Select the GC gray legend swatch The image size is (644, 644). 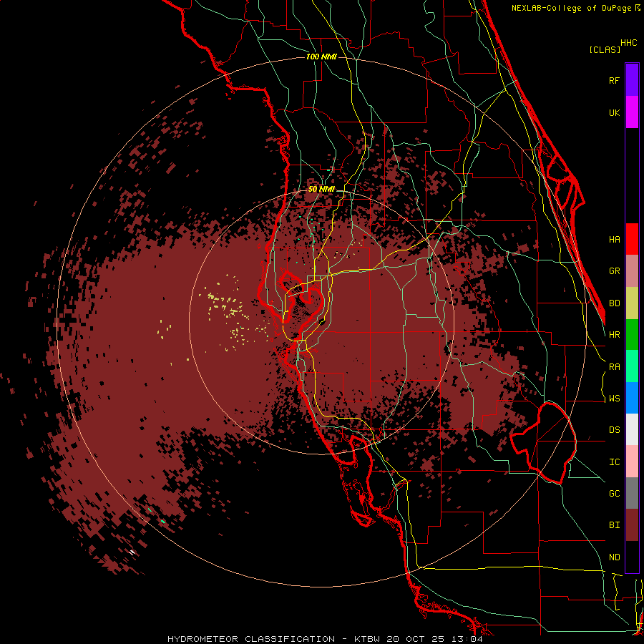click(x=632, y=493)
